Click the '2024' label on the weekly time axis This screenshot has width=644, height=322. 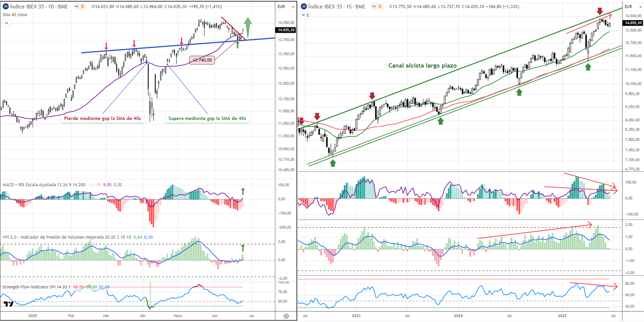click(x=458, y=316)
